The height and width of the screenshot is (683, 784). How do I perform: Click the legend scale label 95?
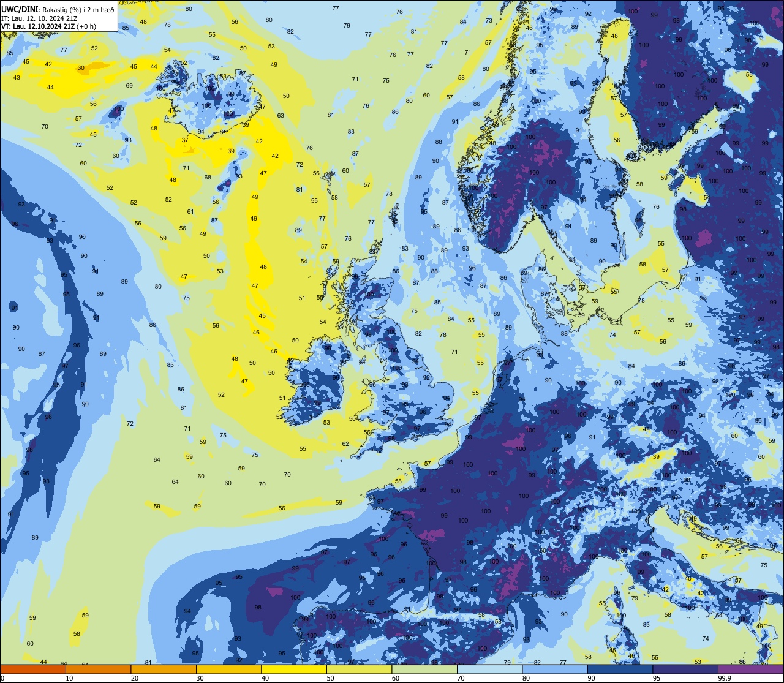point(657,677)
